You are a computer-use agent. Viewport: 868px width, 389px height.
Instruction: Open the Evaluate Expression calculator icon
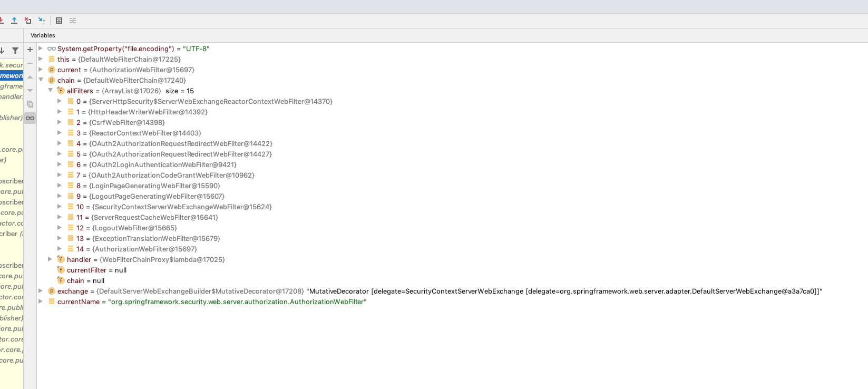click(x=59, y=21)
